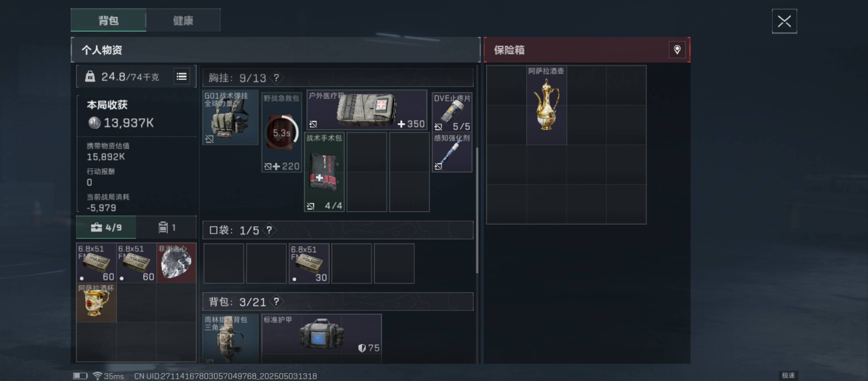This screenshot has height=381, width=868.
Task: Open the 胸挂 help question mark
Action: point(276,78)
